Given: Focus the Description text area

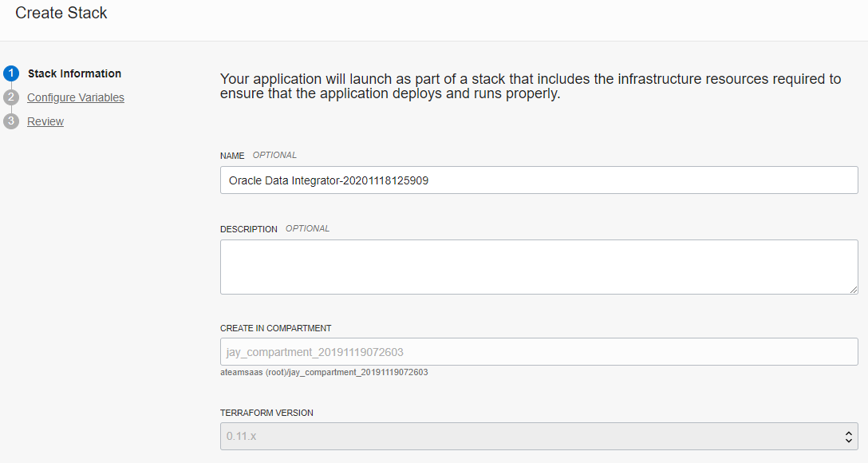Looking at the screenshot, I should click(x=539, y=267).
